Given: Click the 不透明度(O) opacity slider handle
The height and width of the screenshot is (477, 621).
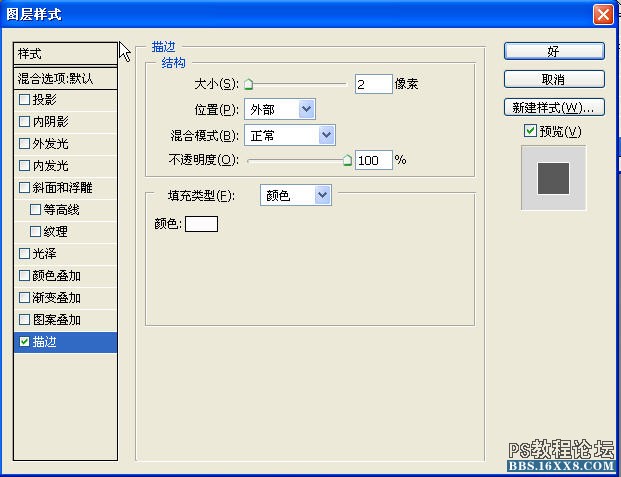Looking at the screenshot, I should coord(347,160).
